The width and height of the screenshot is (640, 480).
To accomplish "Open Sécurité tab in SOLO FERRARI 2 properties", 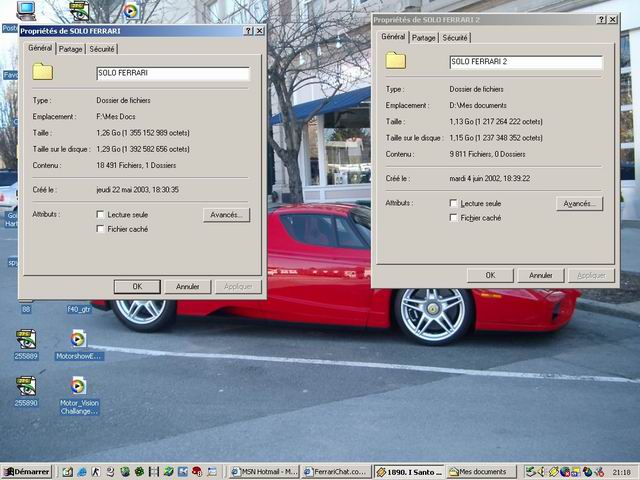I will [x=455, y=38].
